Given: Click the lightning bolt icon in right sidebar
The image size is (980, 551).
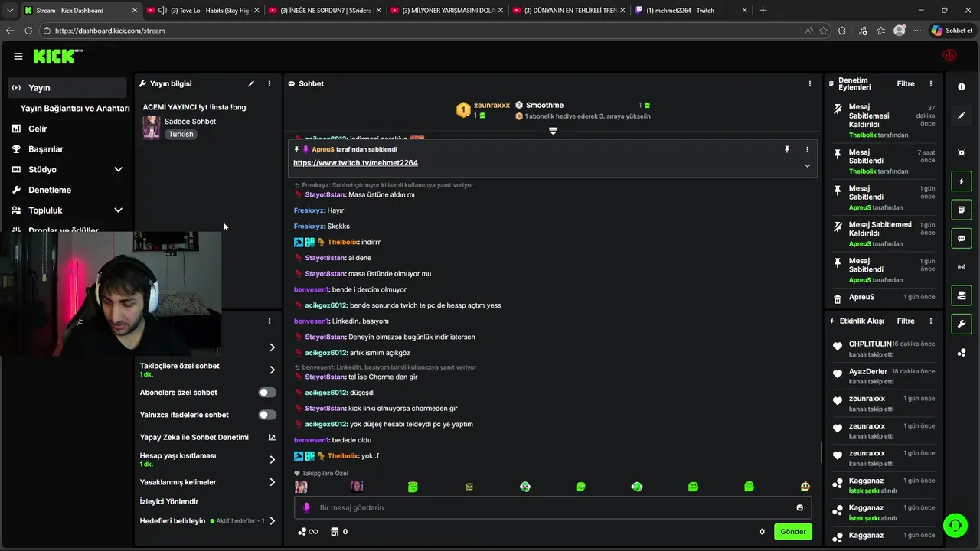Looking at the screenshot, I should pyautogui.click(x=962, y=181).
